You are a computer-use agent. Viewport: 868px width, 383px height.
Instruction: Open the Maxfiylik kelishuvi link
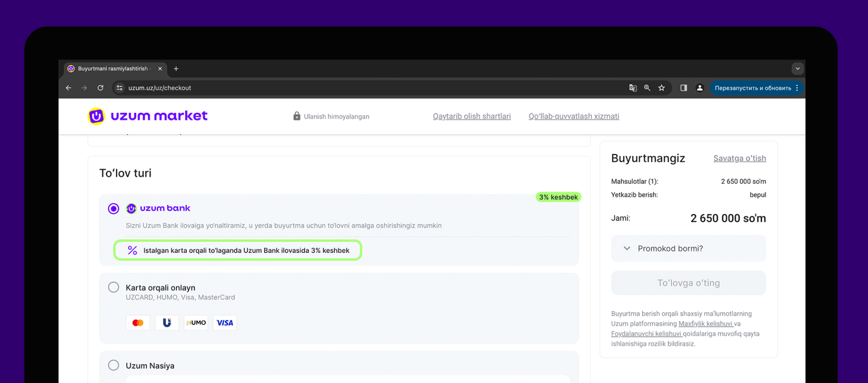point(706,323)
